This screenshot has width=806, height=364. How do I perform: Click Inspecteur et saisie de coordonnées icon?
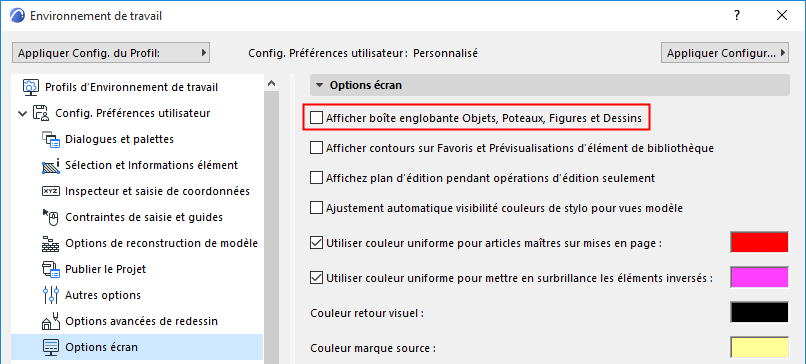click(x=51, y=191)
